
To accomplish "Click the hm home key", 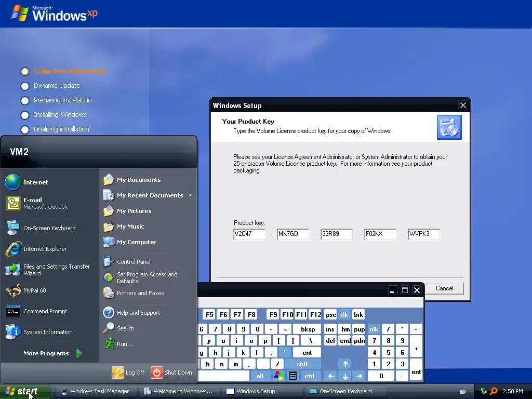I will tap(345, 329).
